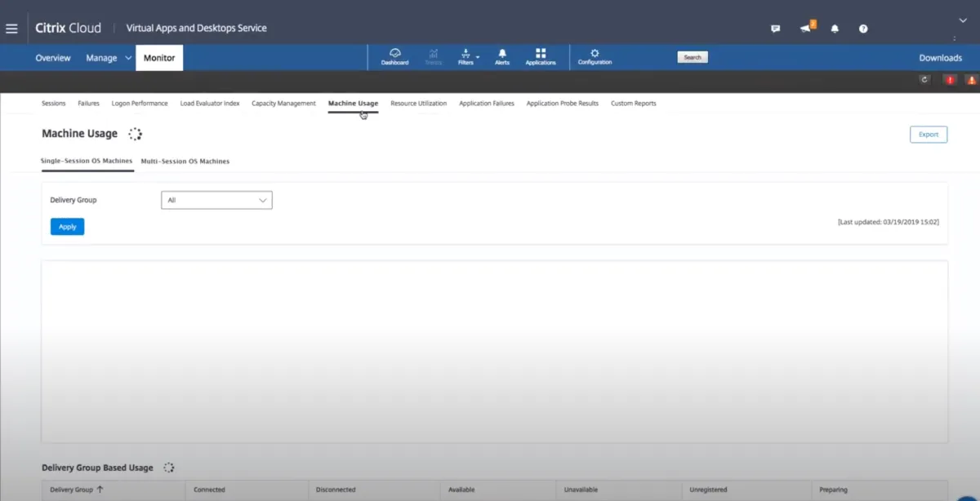The image size is (980, 501).
Task: Click the refresh icon
Action: pos(924,80)
